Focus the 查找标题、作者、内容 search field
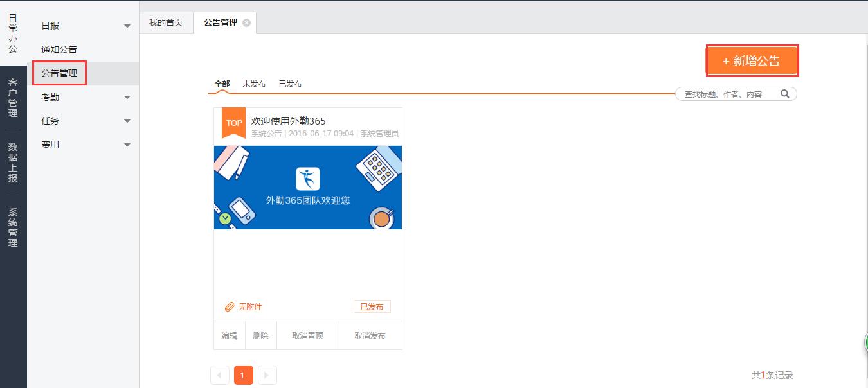868x388 pixels. pyautogui.click(x=727, y=94)
